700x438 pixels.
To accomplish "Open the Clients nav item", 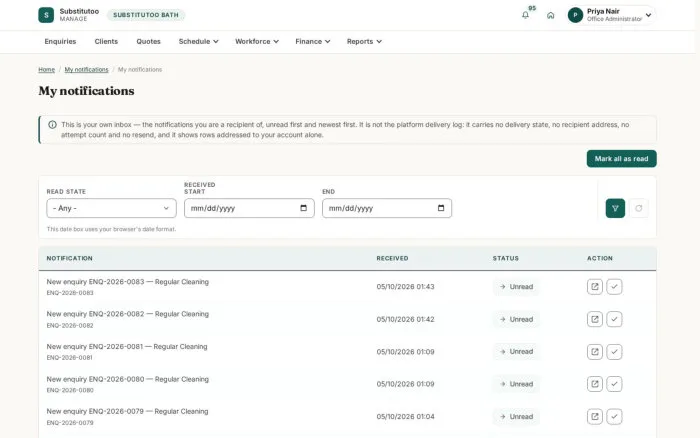I will click(x=106, y=42).
